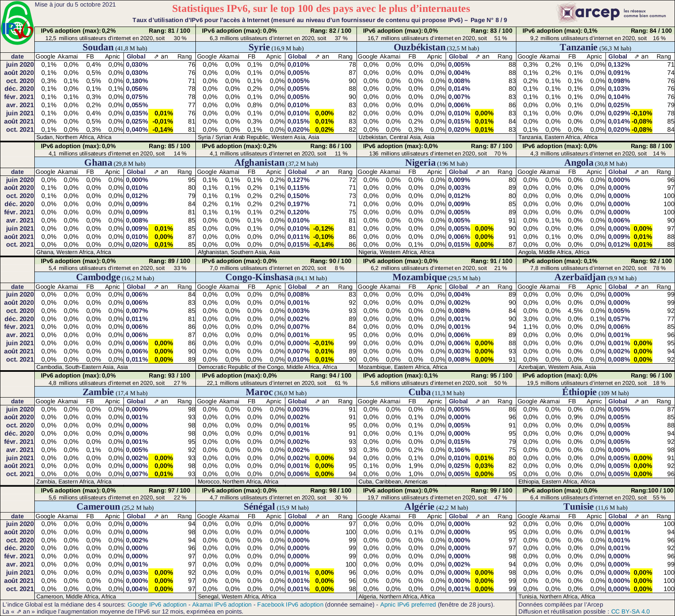Click Soudan's Global value 0,180%
The width and height of the screenshot is (675, 616).
[x=137, y=81]
